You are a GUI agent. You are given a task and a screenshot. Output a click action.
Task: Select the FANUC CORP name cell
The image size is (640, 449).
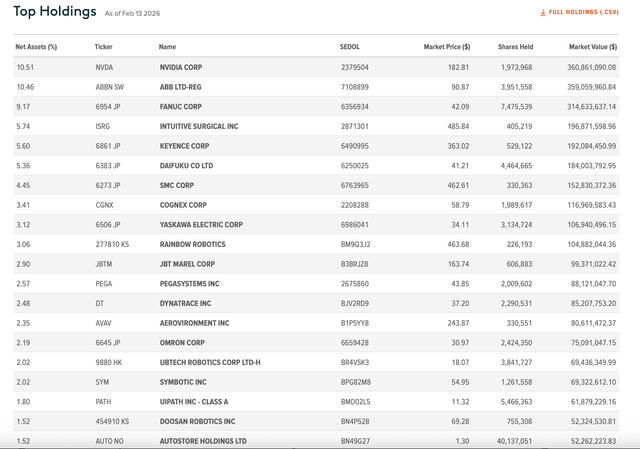point(181,107)
